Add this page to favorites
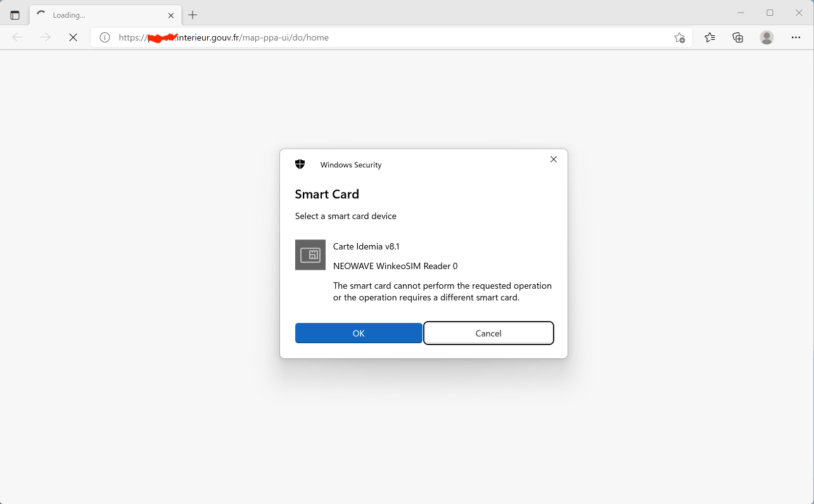 [x=680, y=37]
